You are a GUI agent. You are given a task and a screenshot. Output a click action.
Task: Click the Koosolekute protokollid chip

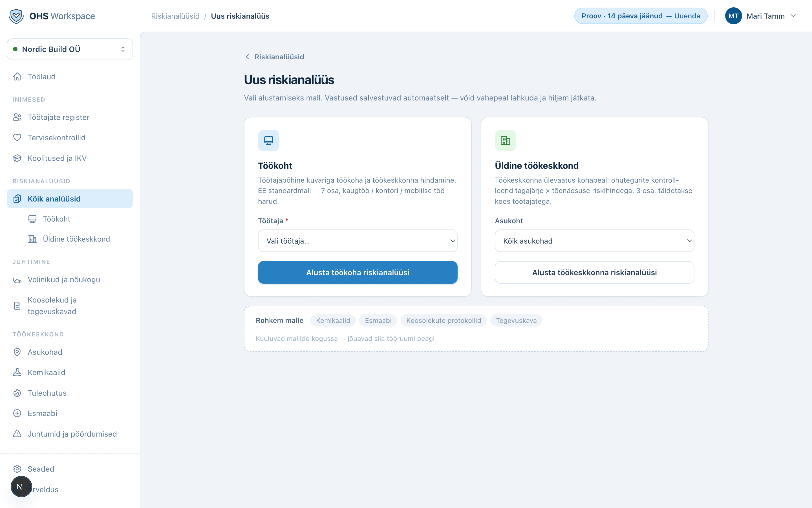443,321
